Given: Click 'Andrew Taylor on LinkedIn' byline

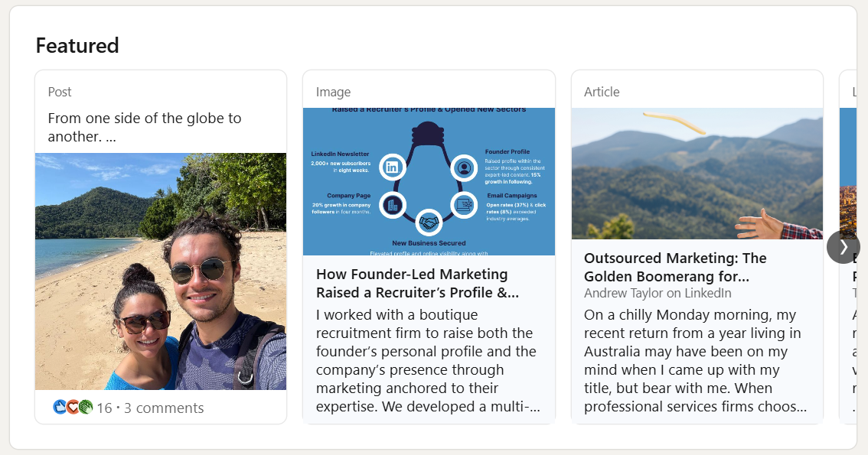Looking at the screenshot, I should (x=657, y=293).
